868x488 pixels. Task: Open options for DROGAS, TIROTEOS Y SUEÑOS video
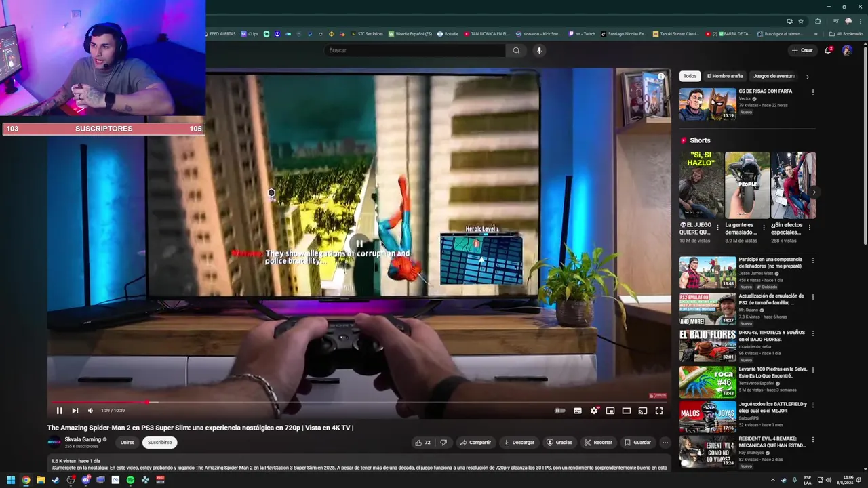pyautogui.click(x=813, y=333)
